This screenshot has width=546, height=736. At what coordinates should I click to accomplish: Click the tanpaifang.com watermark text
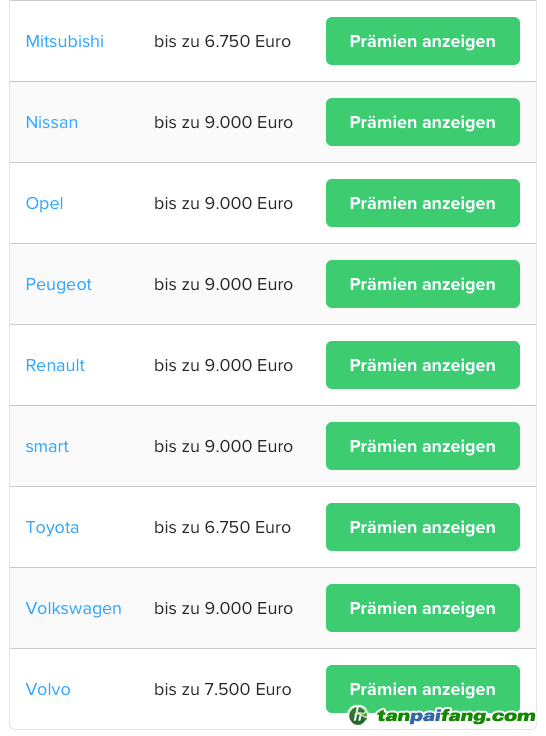(455, 716)
